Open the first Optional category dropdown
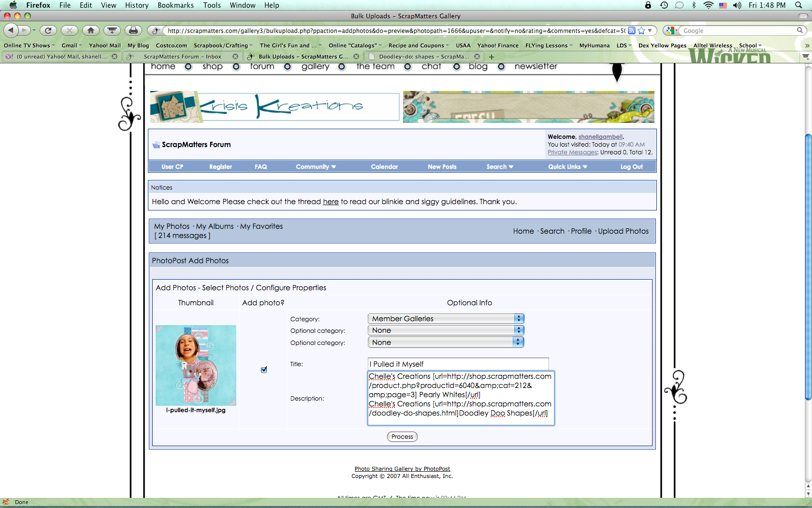Viewport: 812px width, 508px height. pos(446,330)
